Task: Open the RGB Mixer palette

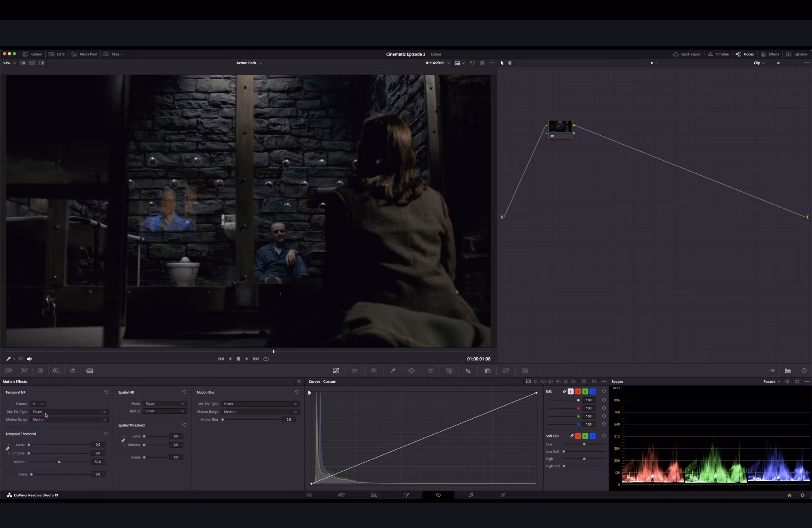Action: pyautogui.click(x=73, y=371)
